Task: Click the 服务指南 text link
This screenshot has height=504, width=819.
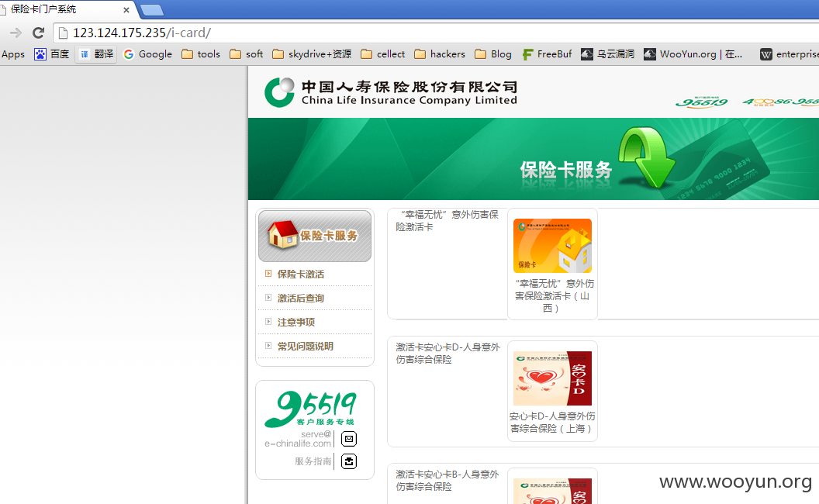Action: [x=313, y=461]
